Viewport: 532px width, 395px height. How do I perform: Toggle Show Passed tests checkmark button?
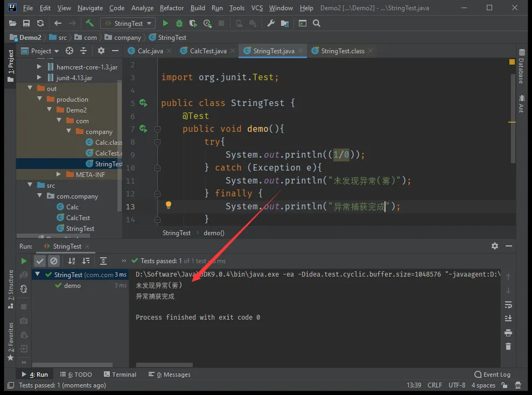pos(40,261)
